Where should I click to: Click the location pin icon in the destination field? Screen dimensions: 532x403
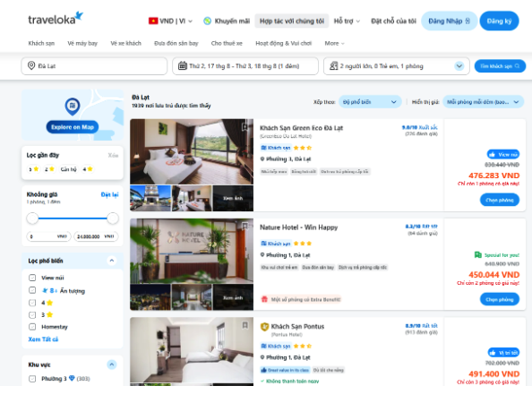click(31, 65)
